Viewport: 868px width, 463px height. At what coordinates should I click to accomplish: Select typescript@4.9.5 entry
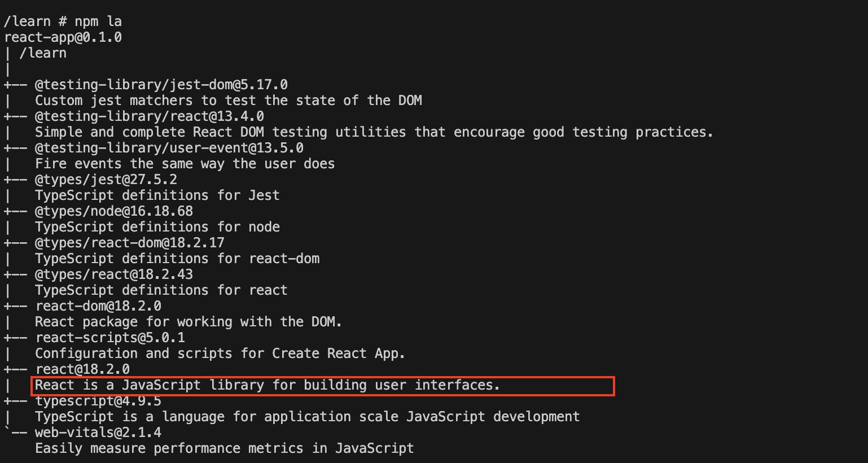[98, 401]
